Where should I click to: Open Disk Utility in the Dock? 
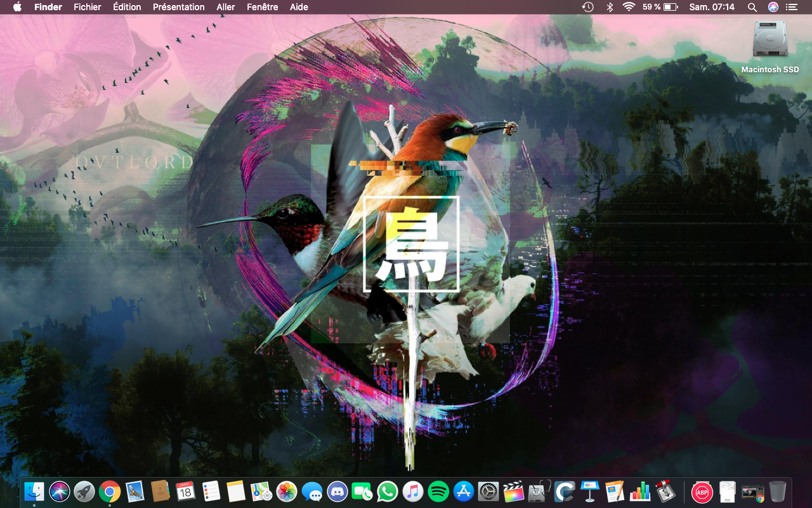point(539,491)
